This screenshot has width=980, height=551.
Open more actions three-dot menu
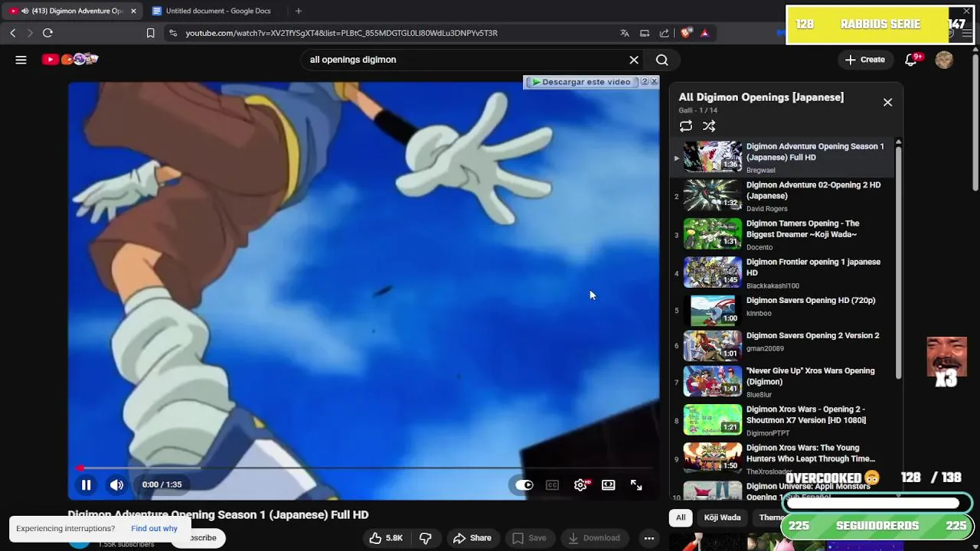click(648, 538)
